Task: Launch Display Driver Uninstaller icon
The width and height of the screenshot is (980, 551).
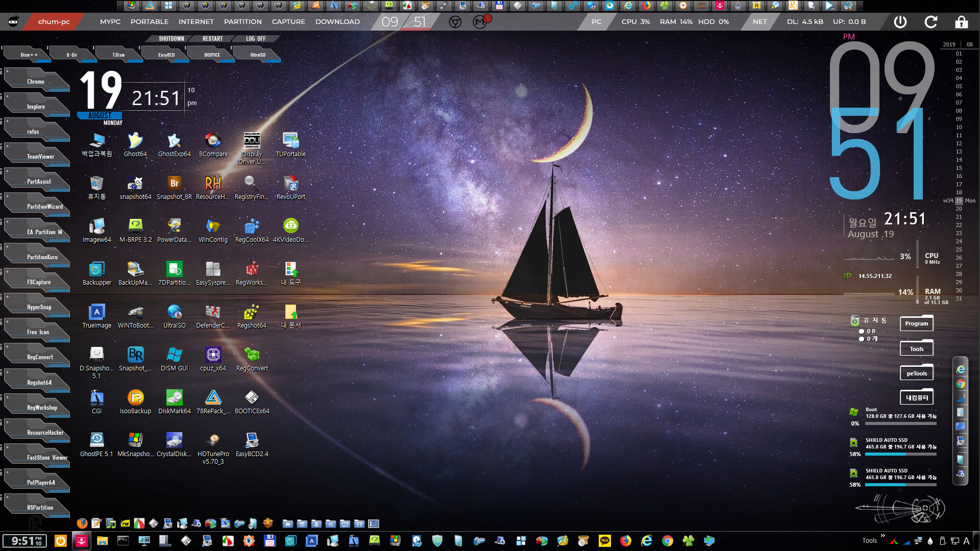Action: [252, 148]
